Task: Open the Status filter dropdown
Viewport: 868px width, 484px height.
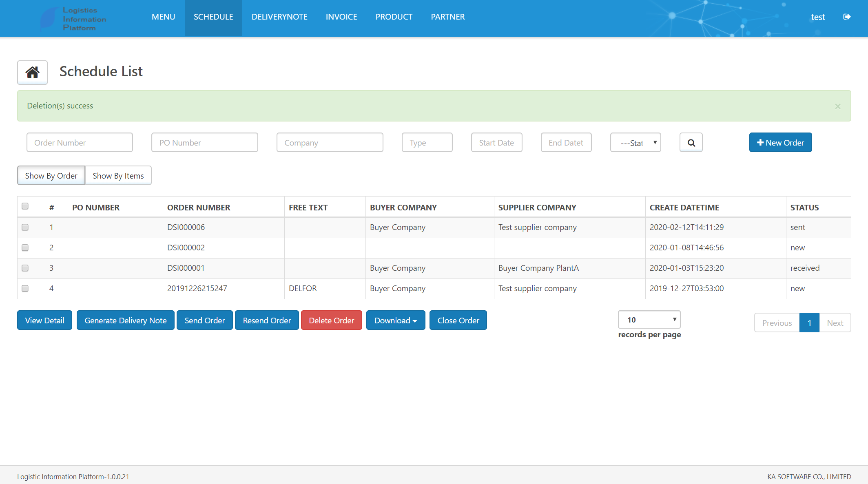Action: coord(635,143)
